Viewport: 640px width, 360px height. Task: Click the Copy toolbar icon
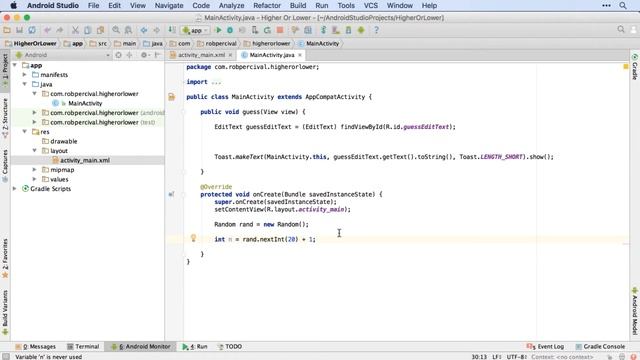(x=87, y=30)
